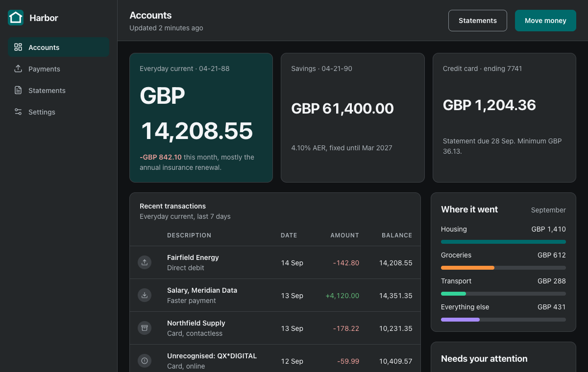The image size is (588, 372).
Task: Click the -178.22 amount
Action: point(346,328)
